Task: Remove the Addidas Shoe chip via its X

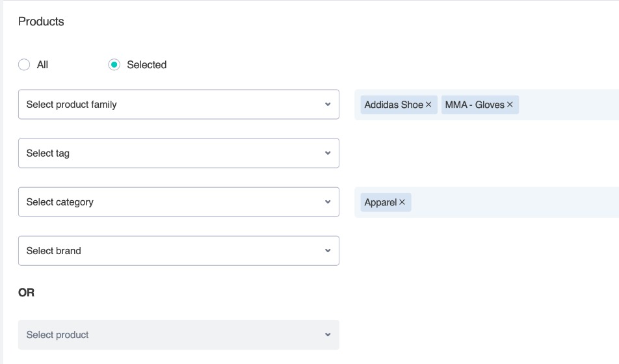Action: [x=428, y=105]
